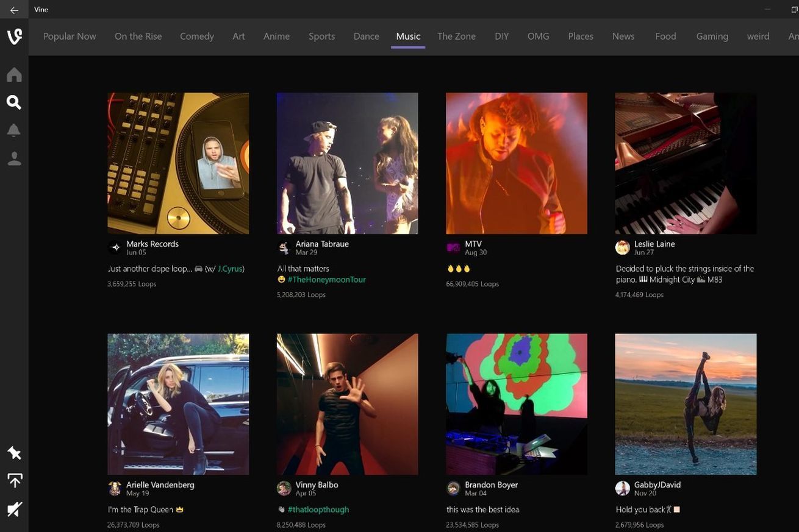
Task: Toggle the muted speaker icon
Action: tap(14, 509)
